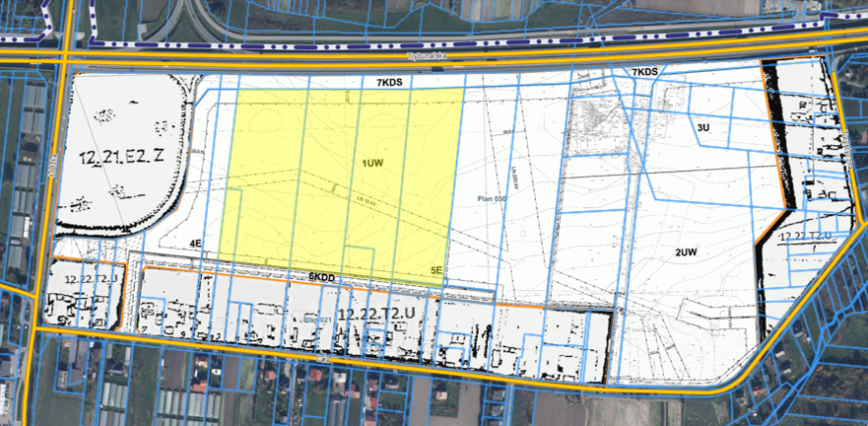Click the Plan 050 label
The height and width of the screenshot is (426, 868).
coord(493,198)
